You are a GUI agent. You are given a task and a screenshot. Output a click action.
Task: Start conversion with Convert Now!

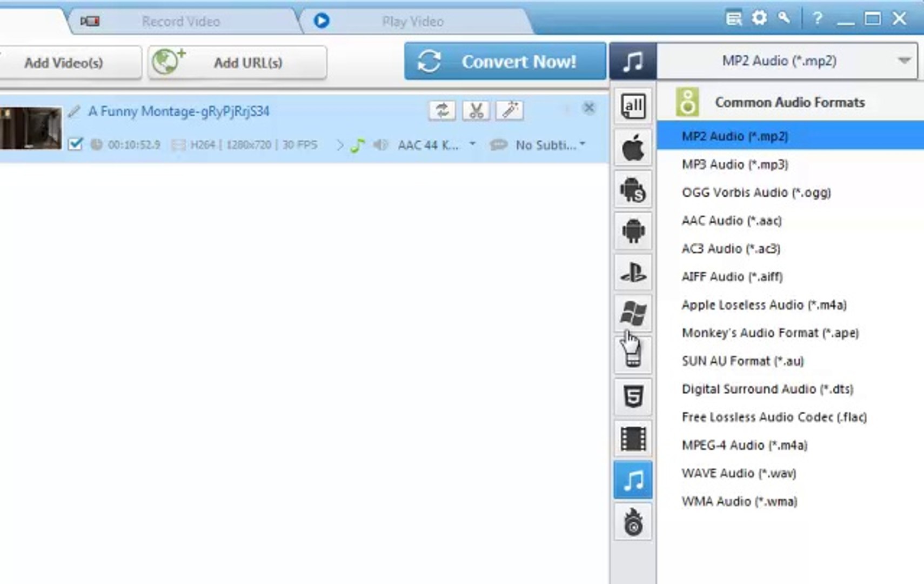[x=505, y=61]
